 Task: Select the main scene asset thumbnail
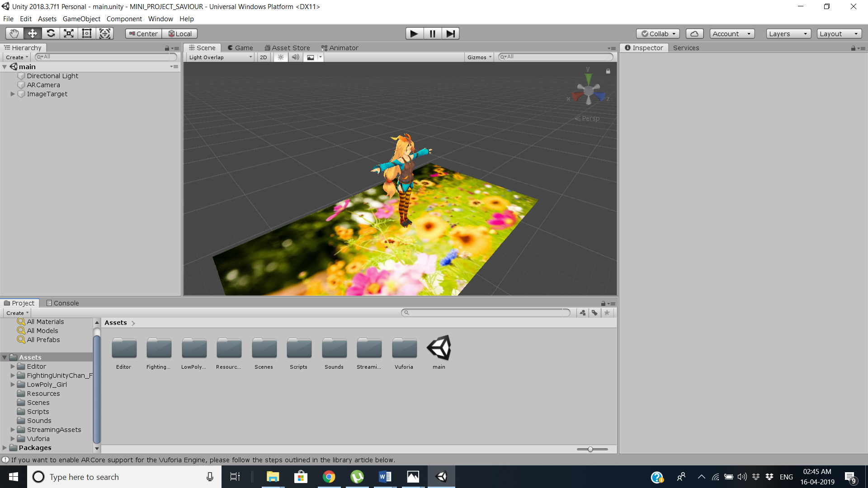439,348
